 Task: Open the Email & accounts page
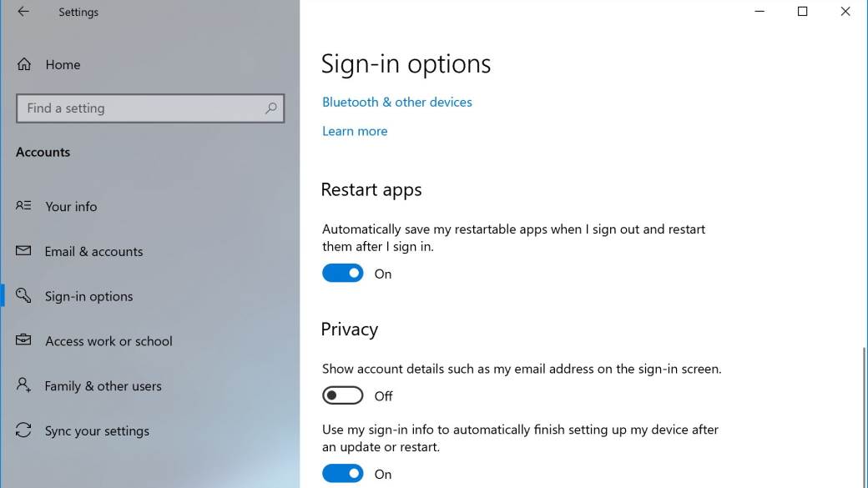(x=93, y=251)
